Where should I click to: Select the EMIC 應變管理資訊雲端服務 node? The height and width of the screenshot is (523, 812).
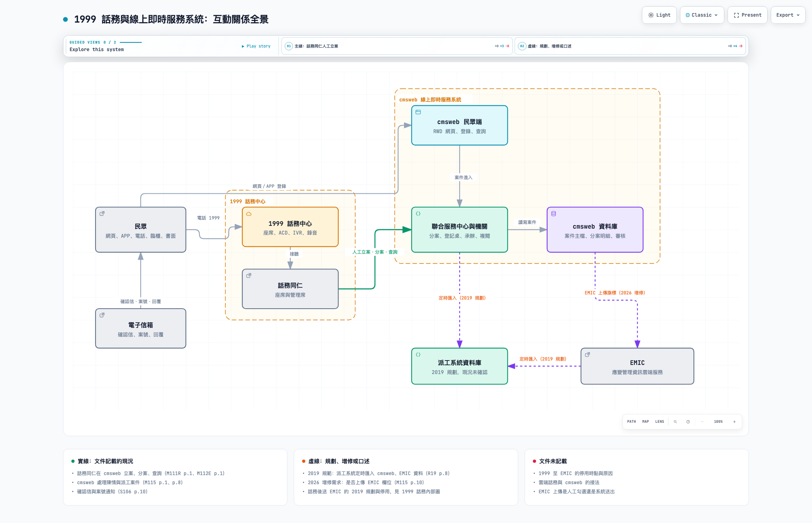637,366
